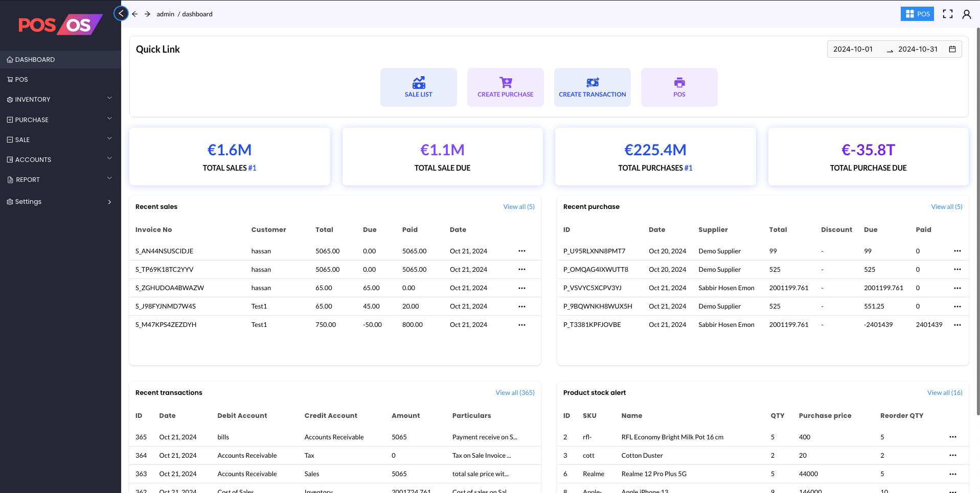
Task: Open View all (5) for Recent sales
Action: [x=518, y=206]
